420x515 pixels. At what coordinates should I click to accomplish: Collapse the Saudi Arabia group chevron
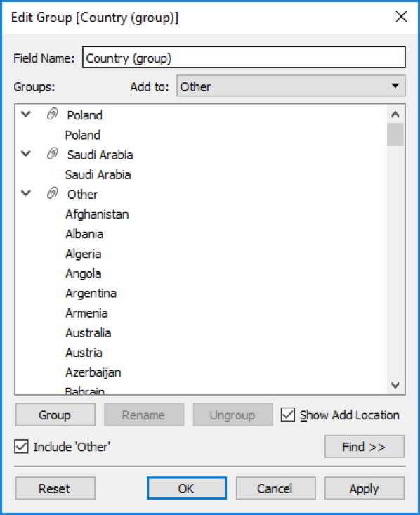coord(26,154)
